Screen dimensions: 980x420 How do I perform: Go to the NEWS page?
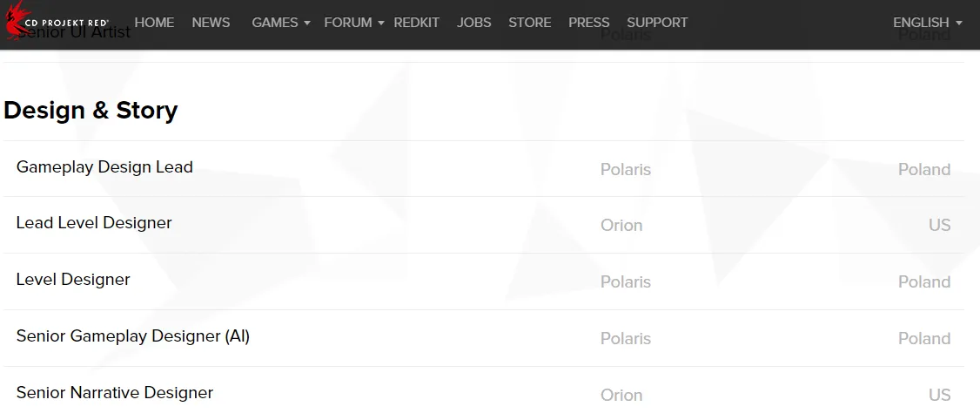click(211, 23)
